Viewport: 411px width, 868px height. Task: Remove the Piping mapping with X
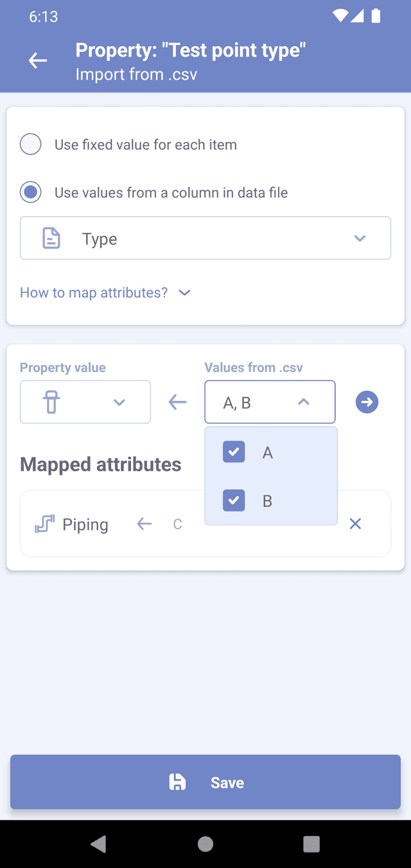[355, 524]
